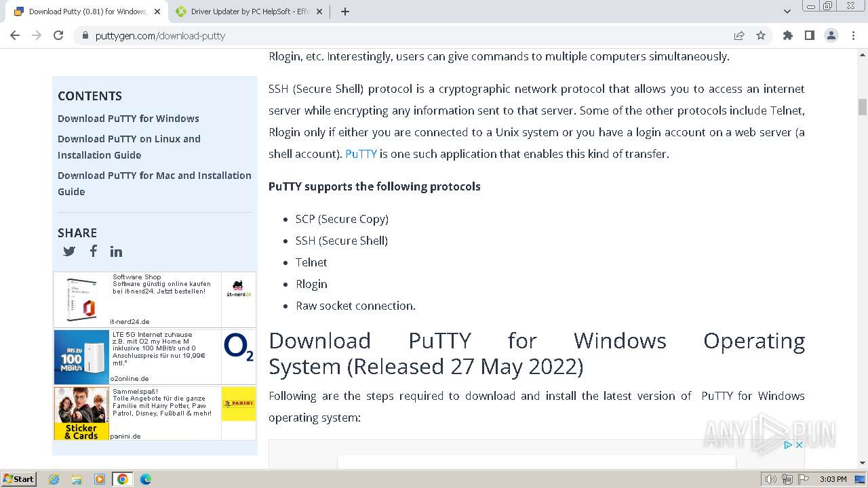Click the share page icon in address bar
The image size is (868, 488).
coord(739,36)
